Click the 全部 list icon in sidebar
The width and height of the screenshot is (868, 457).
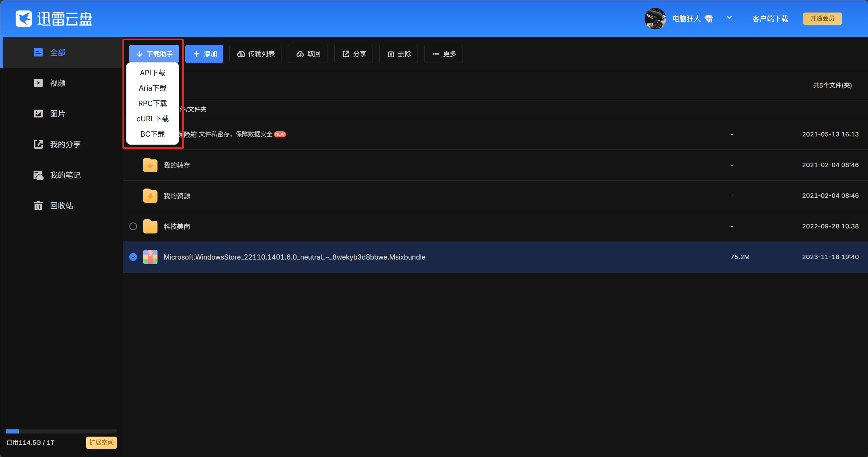38,53
